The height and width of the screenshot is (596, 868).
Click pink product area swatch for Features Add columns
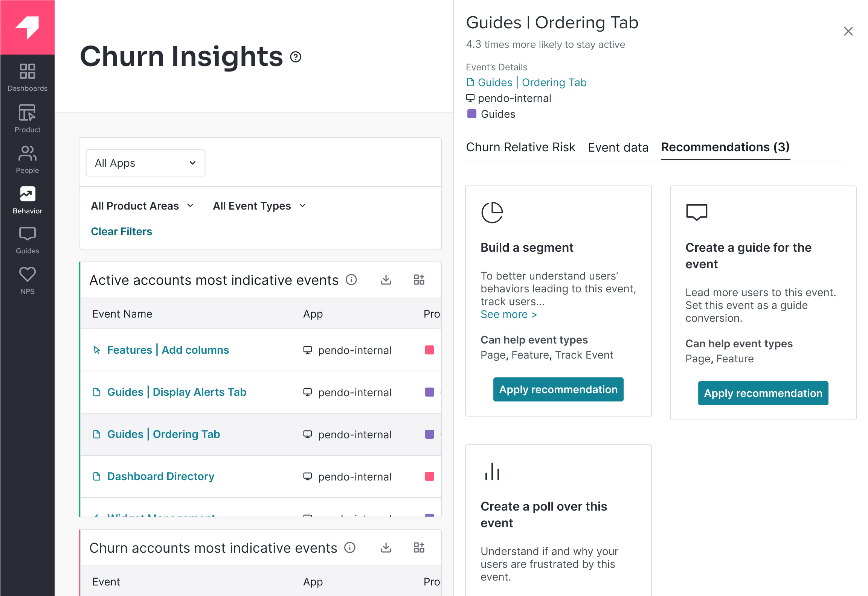click(429, 350)
